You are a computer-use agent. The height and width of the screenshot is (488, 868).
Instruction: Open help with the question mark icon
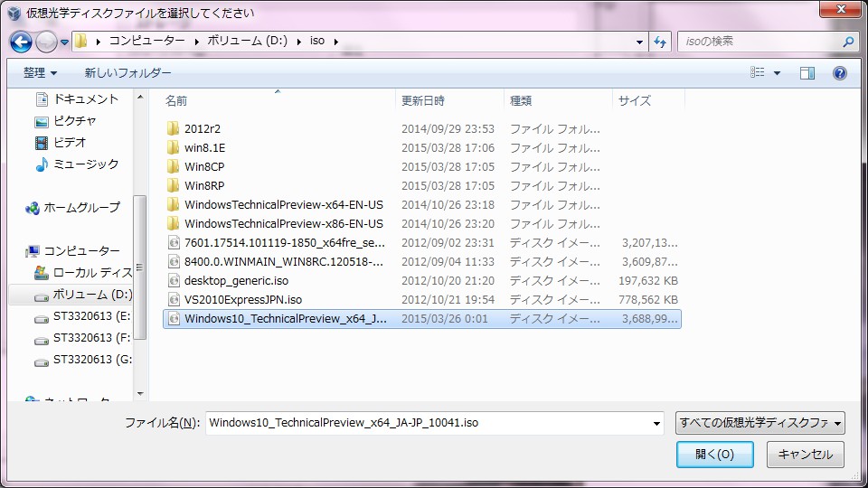point(840,73)
